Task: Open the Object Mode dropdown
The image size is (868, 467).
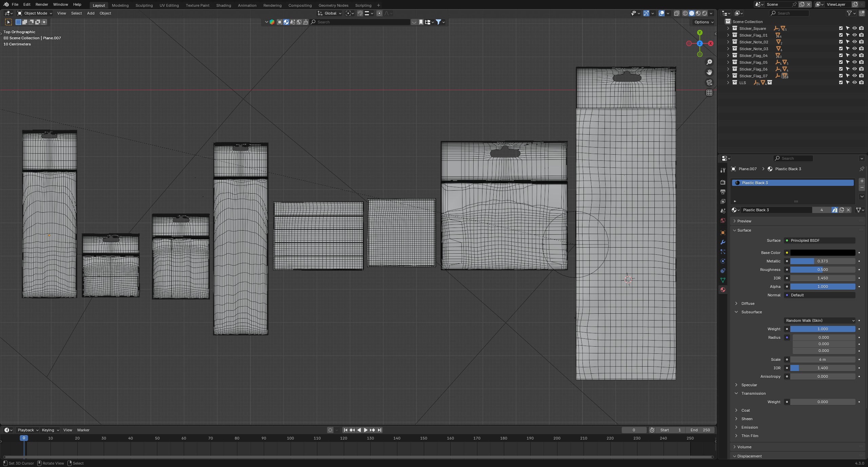Action: point(35,13)
